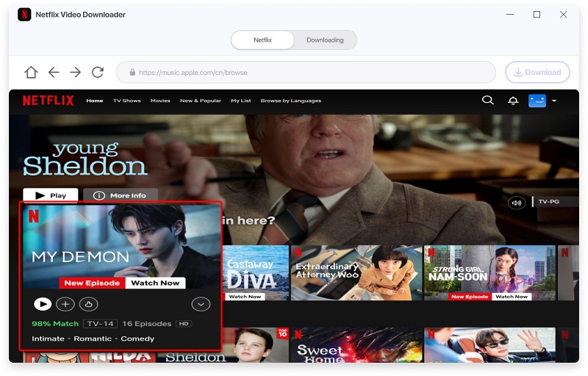Click the 16 Episodes text
This screenshot has width=588, height=376.
146,324
